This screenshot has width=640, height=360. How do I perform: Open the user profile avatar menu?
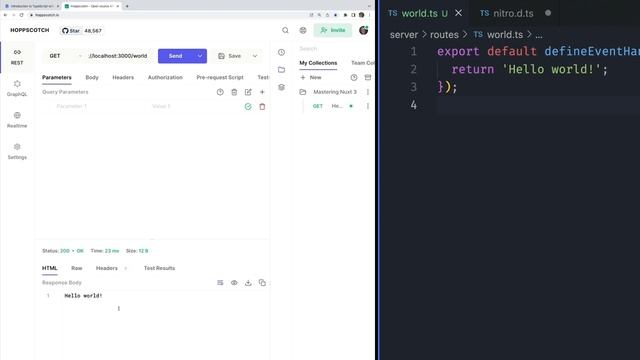tap(363, 30)
